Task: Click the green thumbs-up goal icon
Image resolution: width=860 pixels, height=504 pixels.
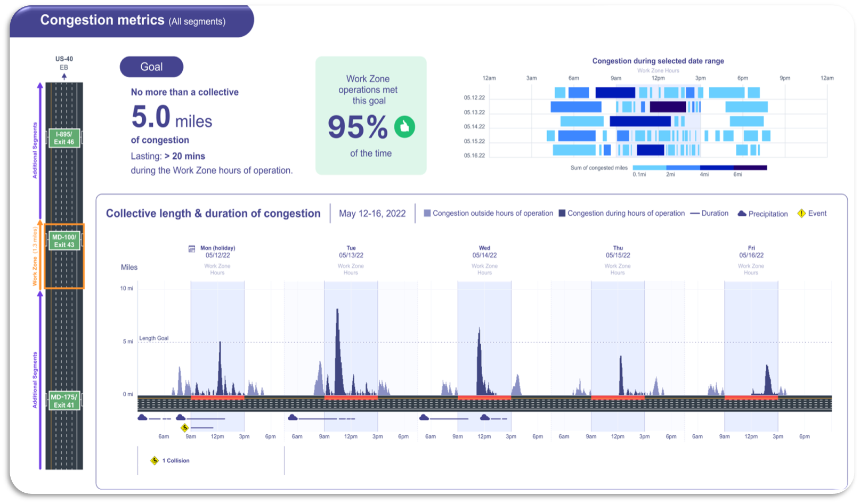Action: coord(404,127)
